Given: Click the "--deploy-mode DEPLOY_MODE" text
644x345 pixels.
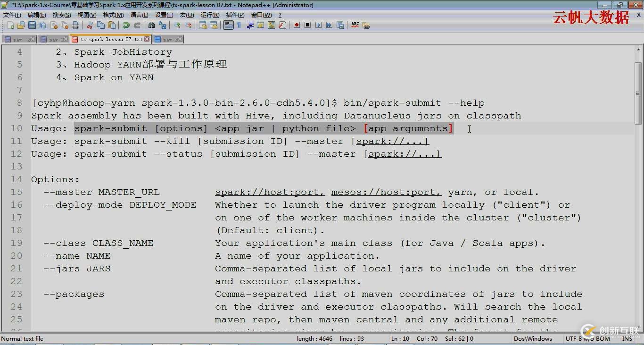Looking at the screenshot, I should 120,205.
